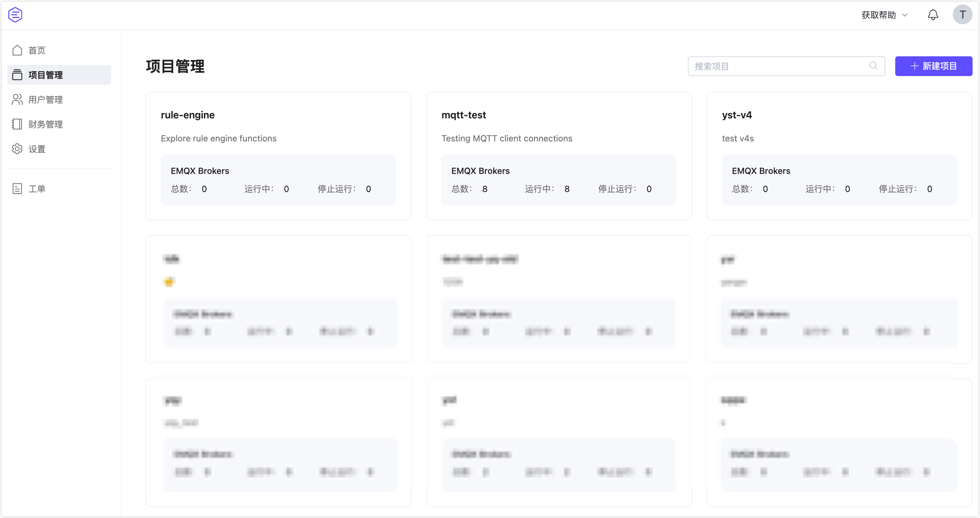This screenshot has width=980, height=518.
Task: Click the EMQX platform logo icon
Action: pos(15,14)
